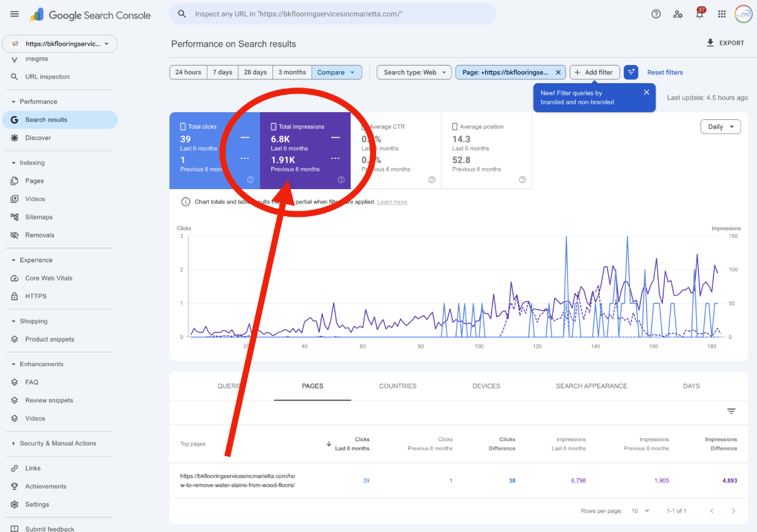Open Settings in sidebar
Screen dimensions: 757x532
[59, 505]
